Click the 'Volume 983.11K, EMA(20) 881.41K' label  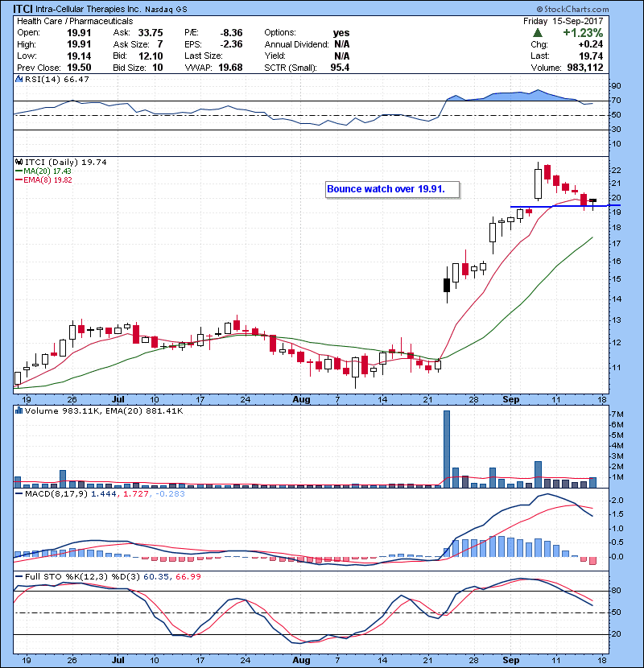coord(104,410)
